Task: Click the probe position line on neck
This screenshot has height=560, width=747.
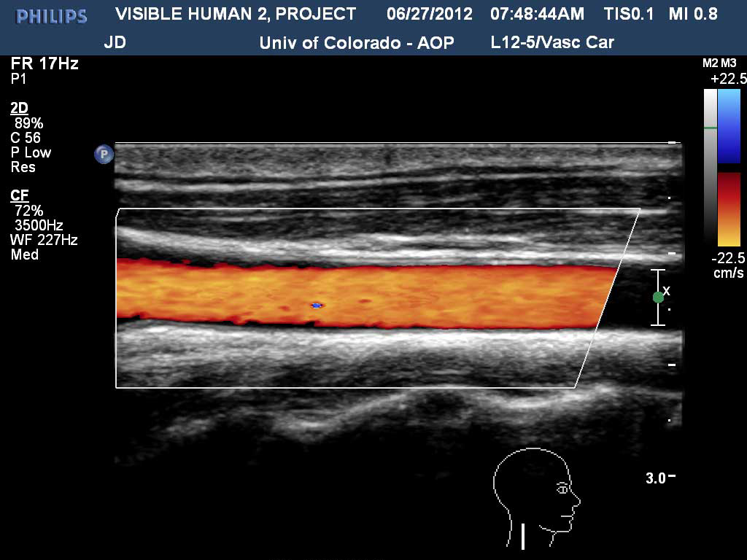Action: click(523, 535)
